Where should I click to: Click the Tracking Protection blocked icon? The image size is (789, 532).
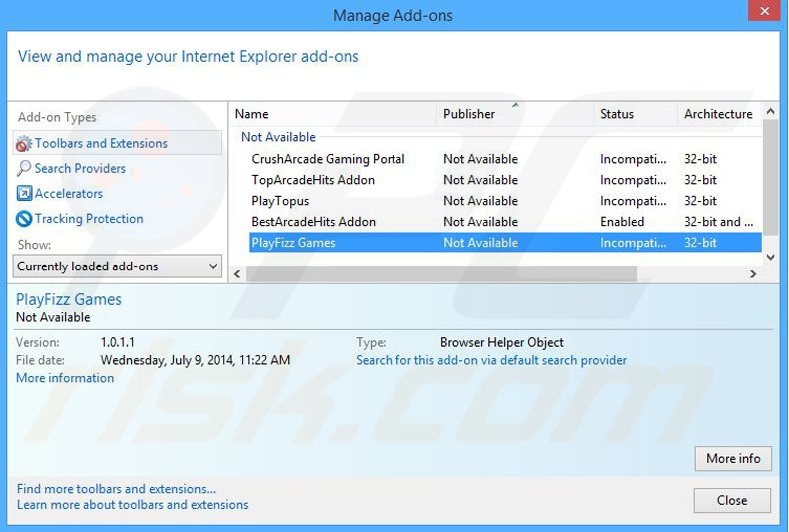(x=24, y=219)
